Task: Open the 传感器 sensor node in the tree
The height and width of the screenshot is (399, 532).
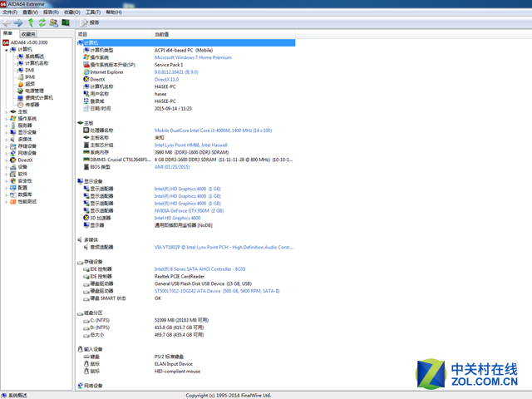Action: [x=32, y=105]
